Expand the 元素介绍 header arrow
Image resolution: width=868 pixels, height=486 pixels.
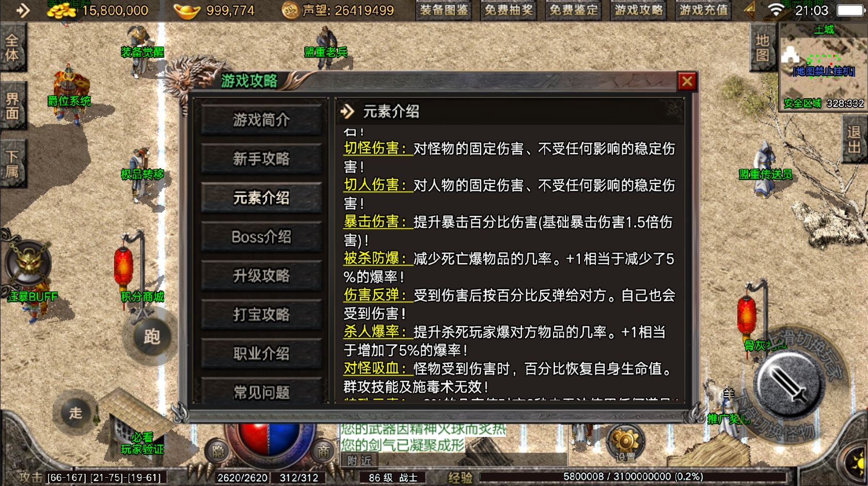point(348,111)
